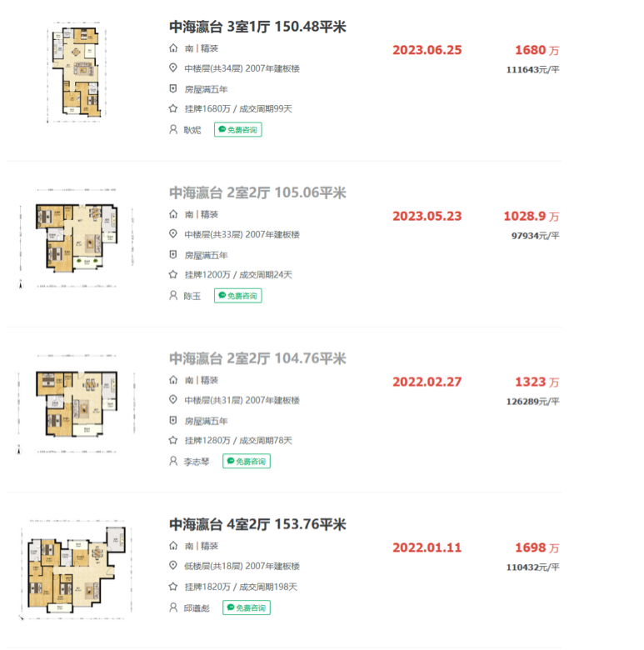Screen dimensions: 644x650
Task: Click star icon beside 挂牌1820万
Action: 173,587
